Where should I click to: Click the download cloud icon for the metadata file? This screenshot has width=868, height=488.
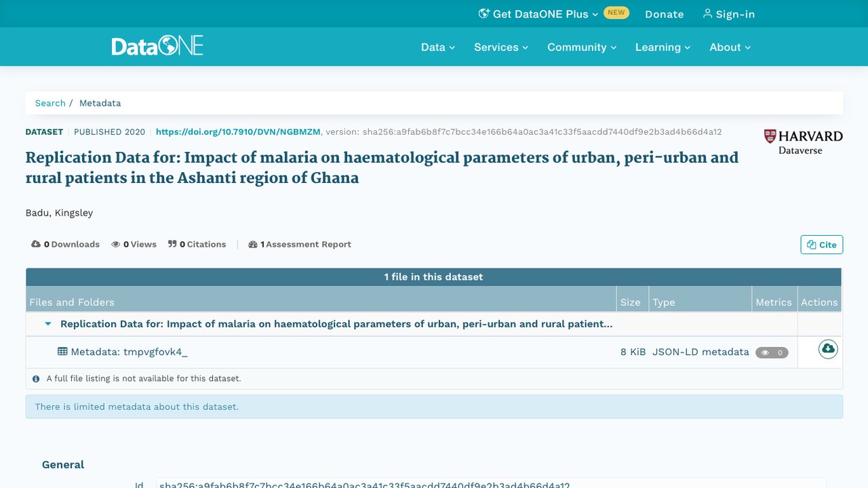point(828,349)
